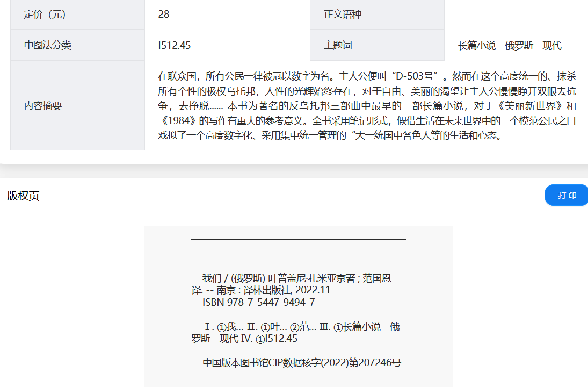Click the 打印 print button

(567, 195)
